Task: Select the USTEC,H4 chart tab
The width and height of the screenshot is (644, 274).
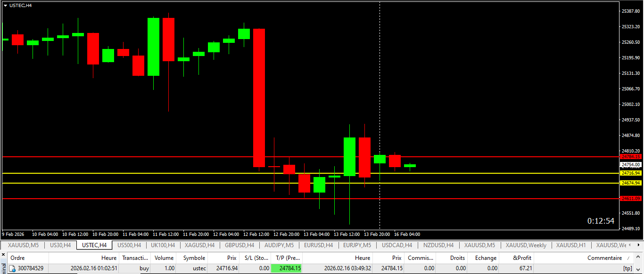Action: pyautogui.click(x=94, y=245)
